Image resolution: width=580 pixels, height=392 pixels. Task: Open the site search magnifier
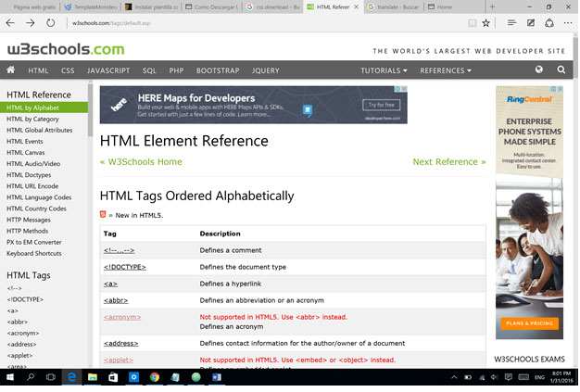[561, 70]
